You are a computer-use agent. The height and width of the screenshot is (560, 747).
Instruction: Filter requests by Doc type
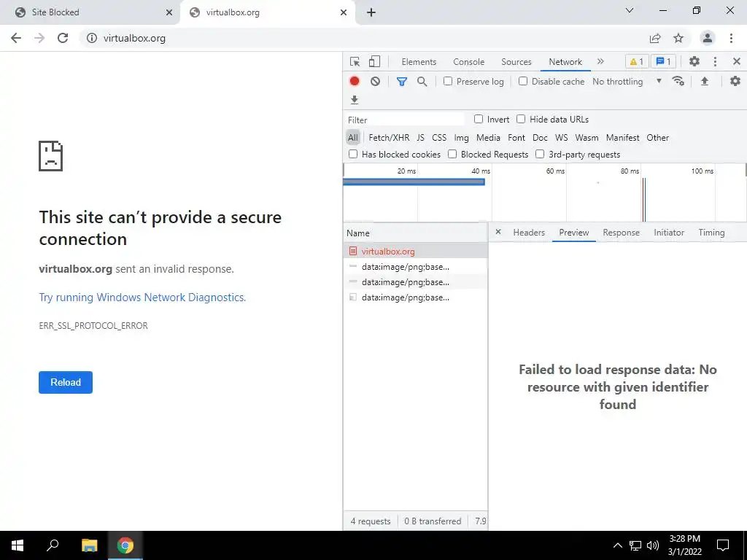tap(540, 138)
